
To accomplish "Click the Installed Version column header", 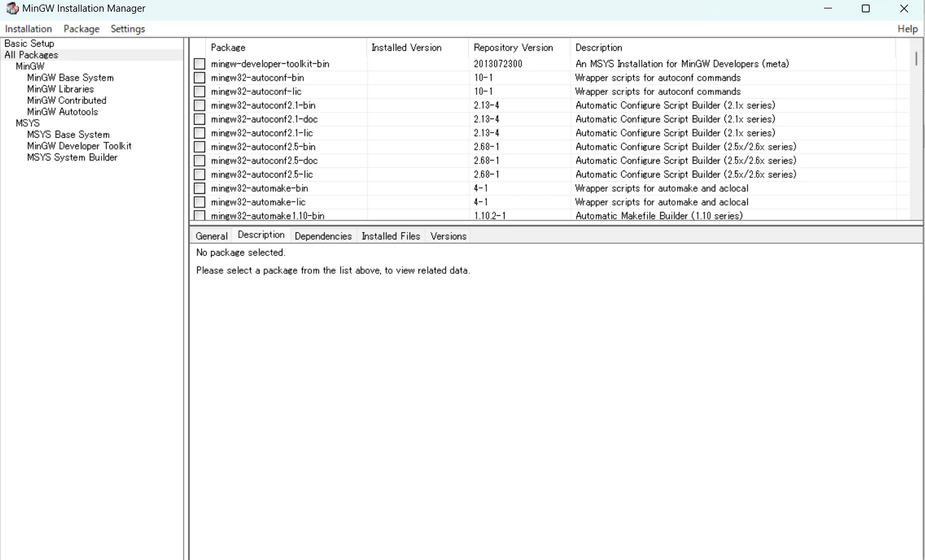I will tap(418, 47).
